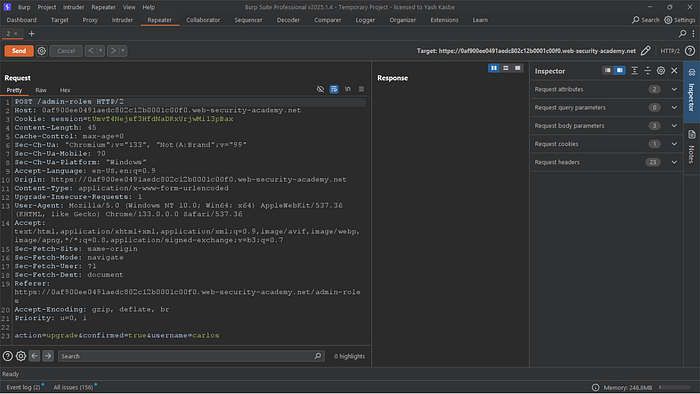Image resolution: width=700 pixels, height=394 pixels.
Task: Open All issues in status bar
Action: point(73,387)
